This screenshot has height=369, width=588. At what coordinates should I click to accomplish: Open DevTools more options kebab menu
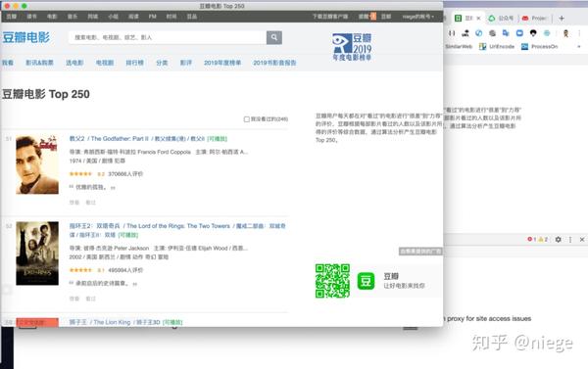[x=570, y=239]
